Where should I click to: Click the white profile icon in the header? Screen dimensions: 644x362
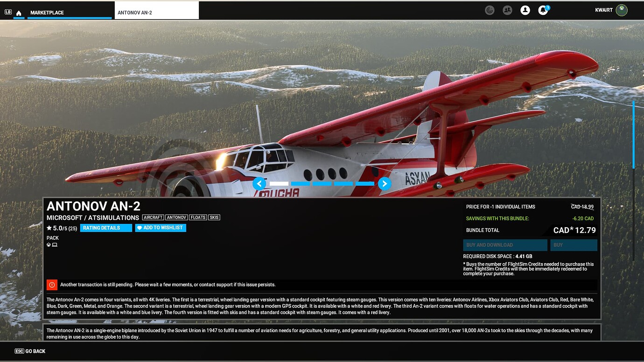click(525, 9)
